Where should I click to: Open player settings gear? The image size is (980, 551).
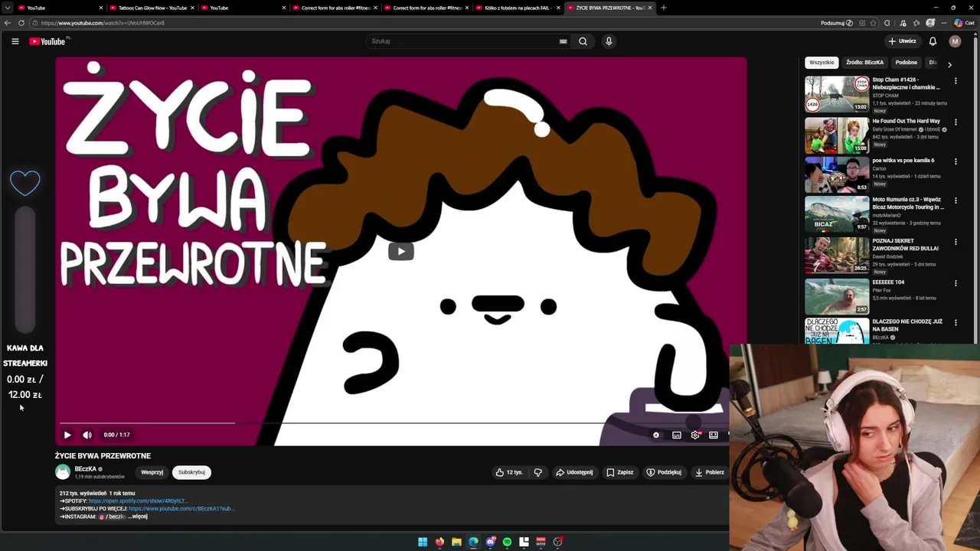pos(695,435)
